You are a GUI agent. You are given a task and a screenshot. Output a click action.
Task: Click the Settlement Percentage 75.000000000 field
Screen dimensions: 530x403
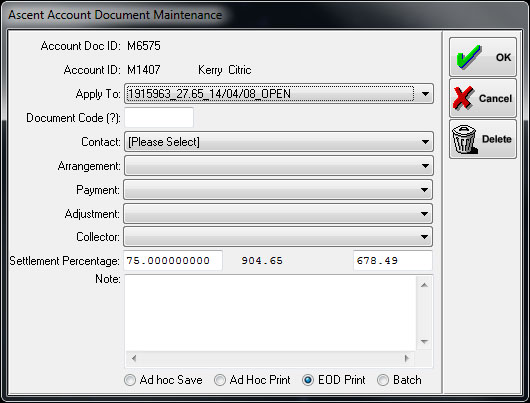click(173, 261)
